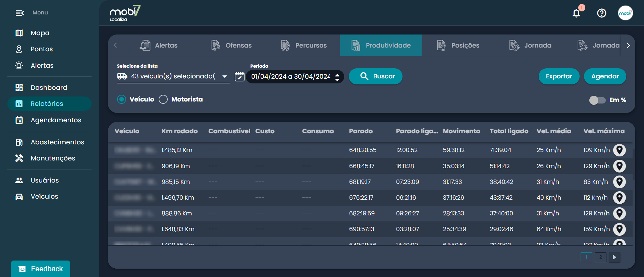Image resolution: width=644 pixels, height=277 pixels.
Task: Click the user profile avatar
Action: [625, 13]
